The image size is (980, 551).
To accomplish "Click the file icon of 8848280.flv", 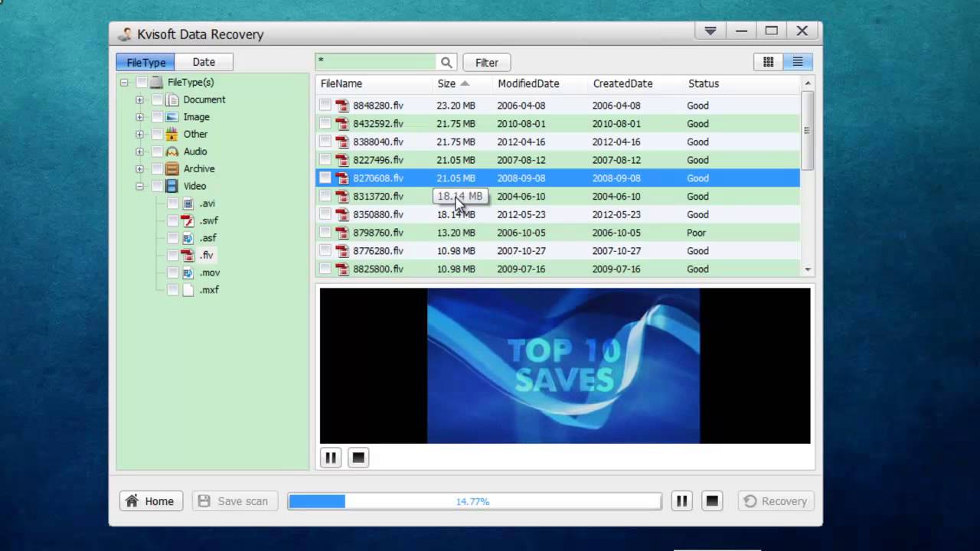I will pyautogui.click(x=342, y=106).
